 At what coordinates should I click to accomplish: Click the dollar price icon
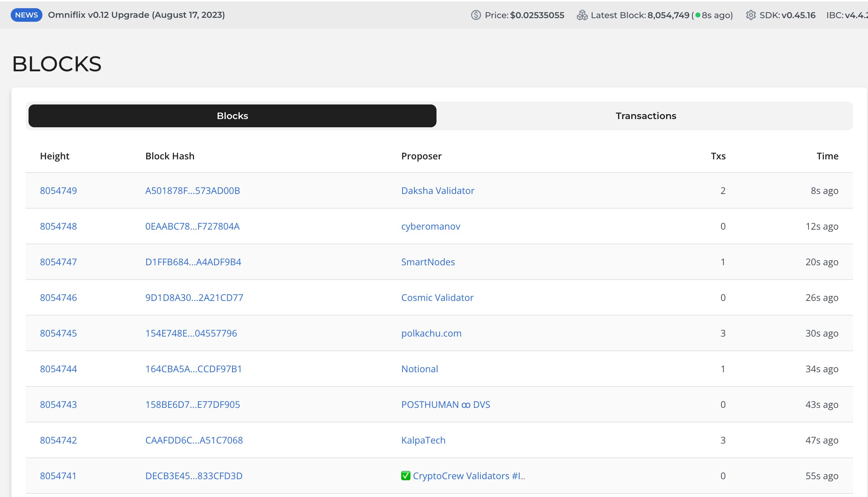(476, 15)
